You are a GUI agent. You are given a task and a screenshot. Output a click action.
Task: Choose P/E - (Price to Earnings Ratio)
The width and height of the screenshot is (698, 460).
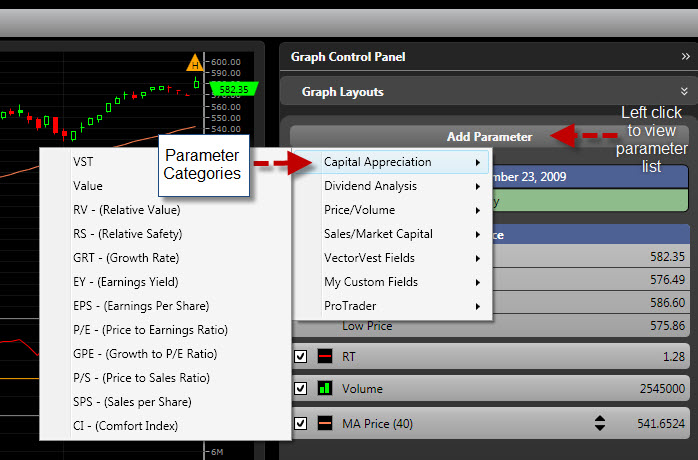click(150, 330)
